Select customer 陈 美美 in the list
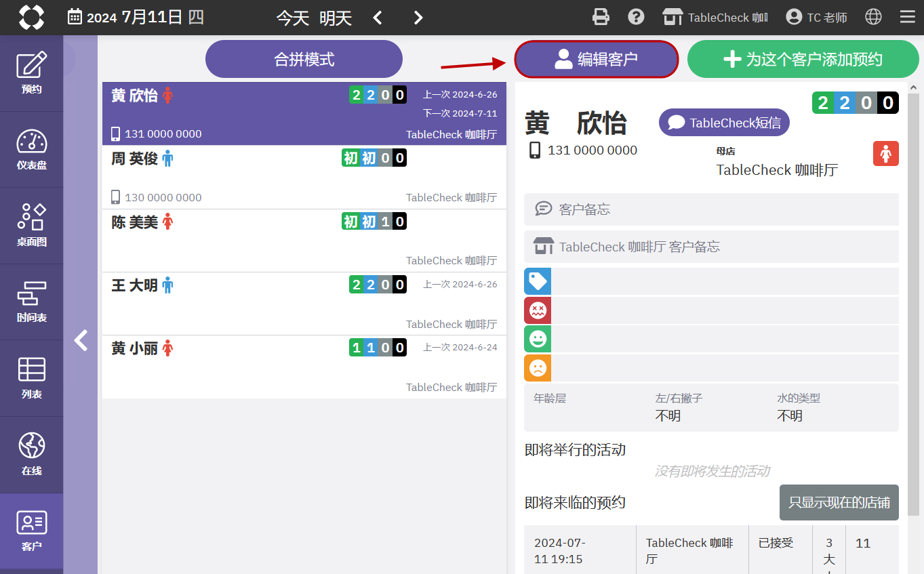The image size is (924, 574). [304, 241]
